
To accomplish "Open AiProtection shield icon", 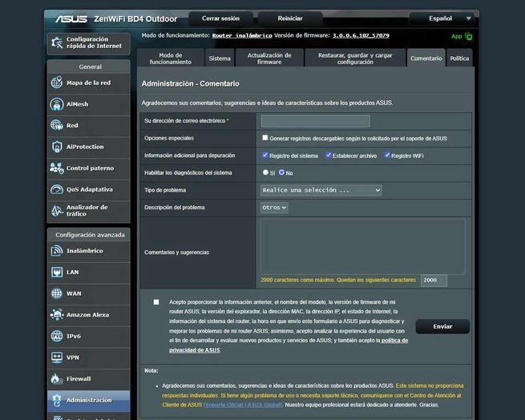I will tap(56, 147).
